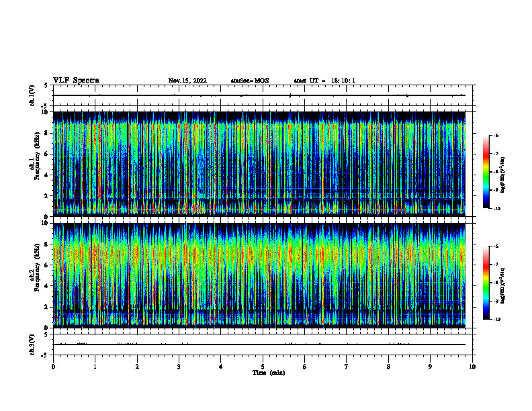Image resolution: width=532 pixels, height=411 pixels.
Task: Click the '-6' label on ch.2 colorbar
Action: tap(496, 246)
